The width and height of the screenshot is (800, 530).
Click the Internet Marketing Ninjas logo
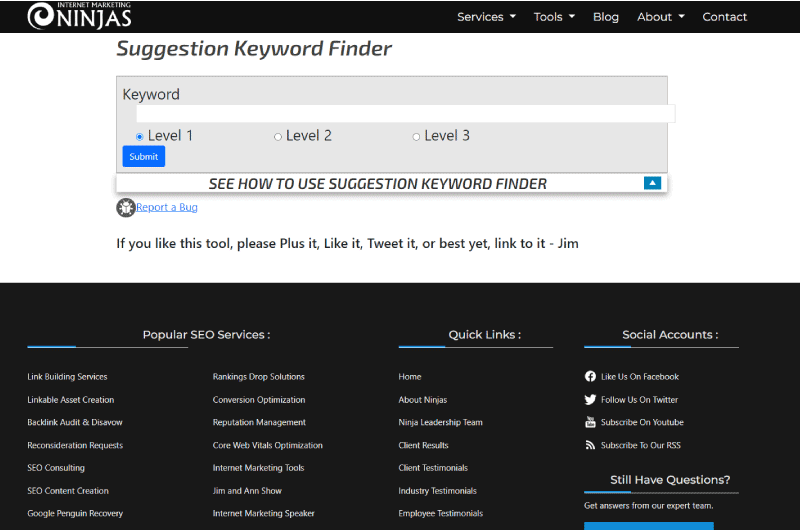click(80, 15)
